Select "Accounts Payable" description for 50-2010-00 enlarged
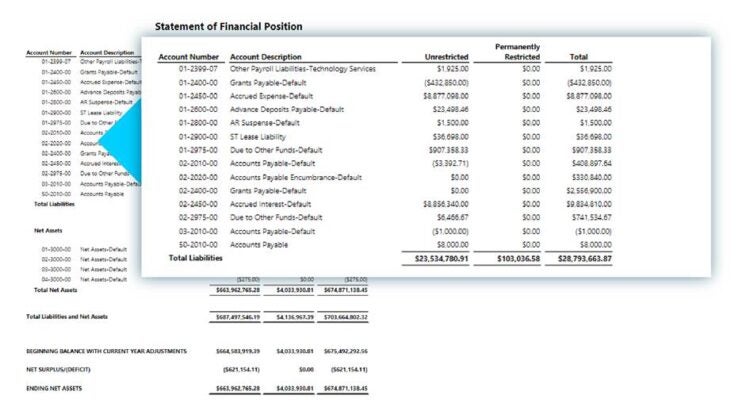This screenshot has width=742, height=411. pyautogui.click(x=259, y=245)
